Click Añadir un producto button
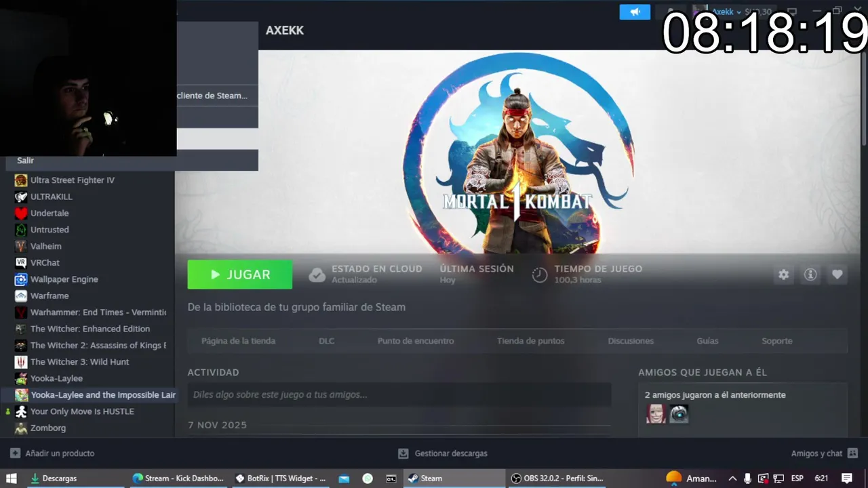The width and height of the screenshot is (868, 488). (52, 453)
